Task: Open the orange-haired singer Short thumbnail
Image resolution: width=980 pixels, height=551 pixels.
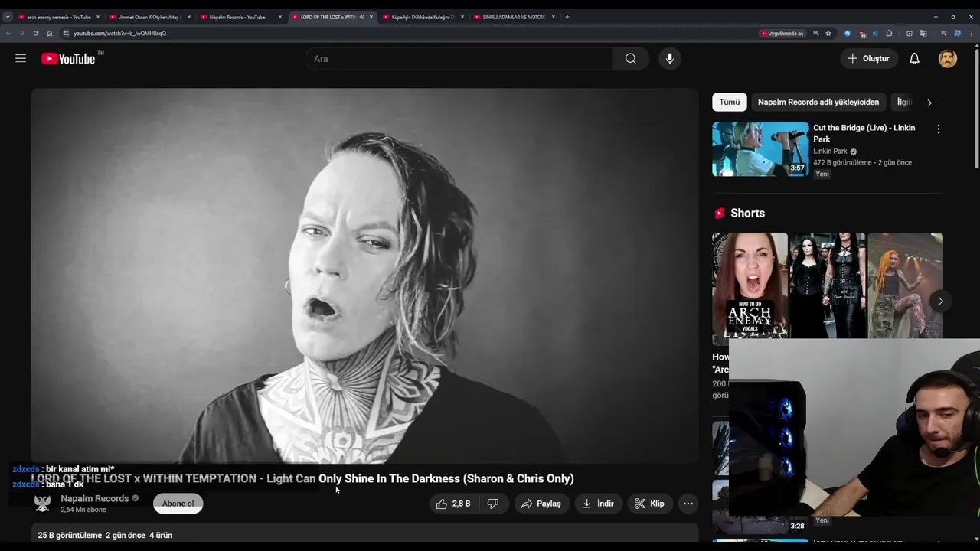Action: (905, 285)
